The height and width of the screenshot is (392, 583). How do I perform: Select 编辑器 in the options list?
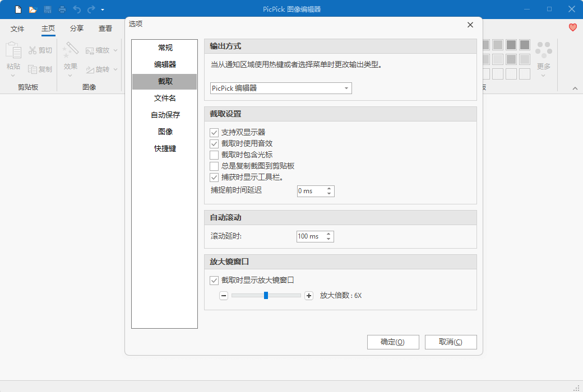click(x=165, y=64)
